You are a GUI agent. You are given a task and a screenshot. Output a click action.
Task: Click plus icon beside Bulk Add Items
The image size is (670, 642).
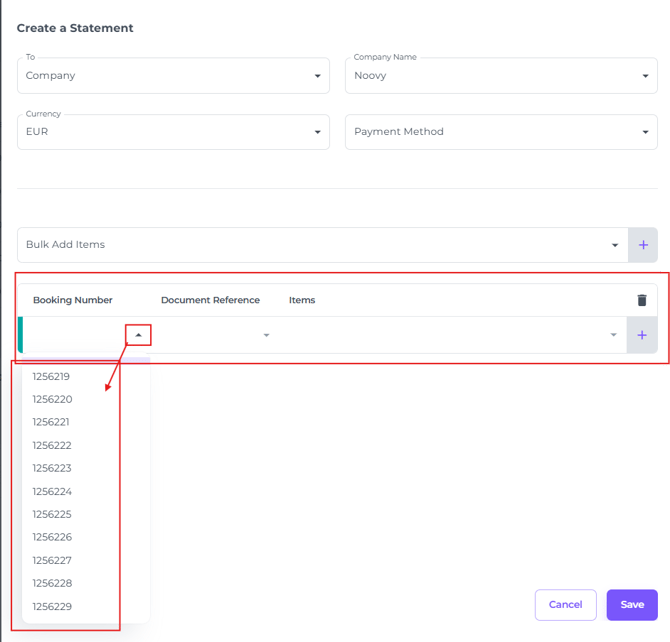(x=642, y=245)
